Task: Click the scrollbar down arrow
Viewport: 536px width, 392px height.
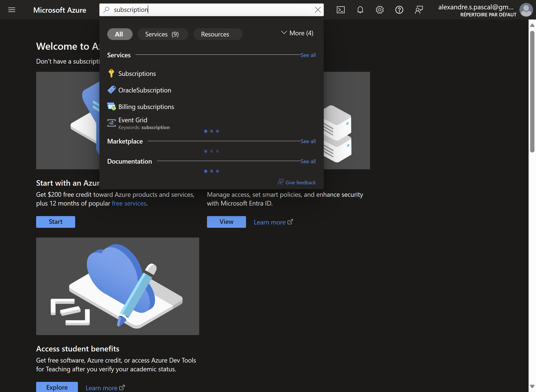Action: tap(532, 386)
